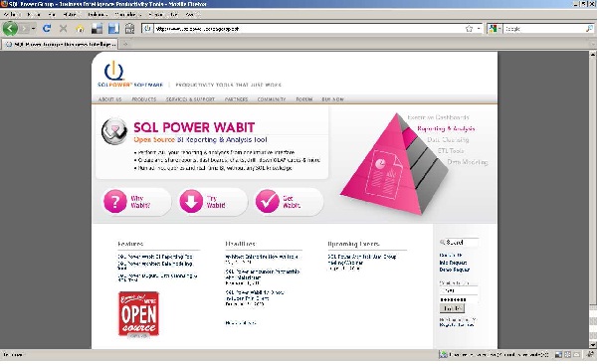Click the pink checkmark Get Wabit icon
The image size is (599, 364).
(268, 201)
